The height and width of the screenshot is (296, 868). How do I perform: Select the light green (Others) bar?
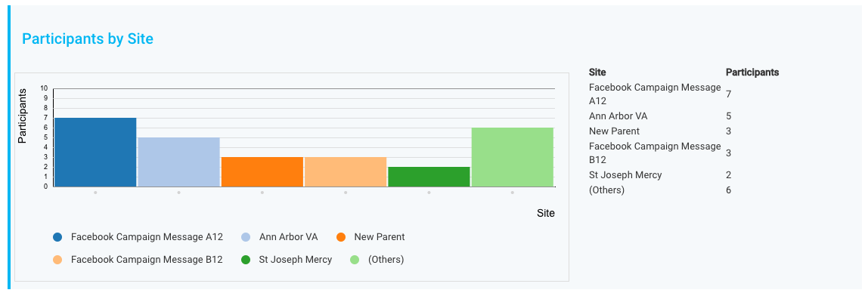tap(513, 157)
